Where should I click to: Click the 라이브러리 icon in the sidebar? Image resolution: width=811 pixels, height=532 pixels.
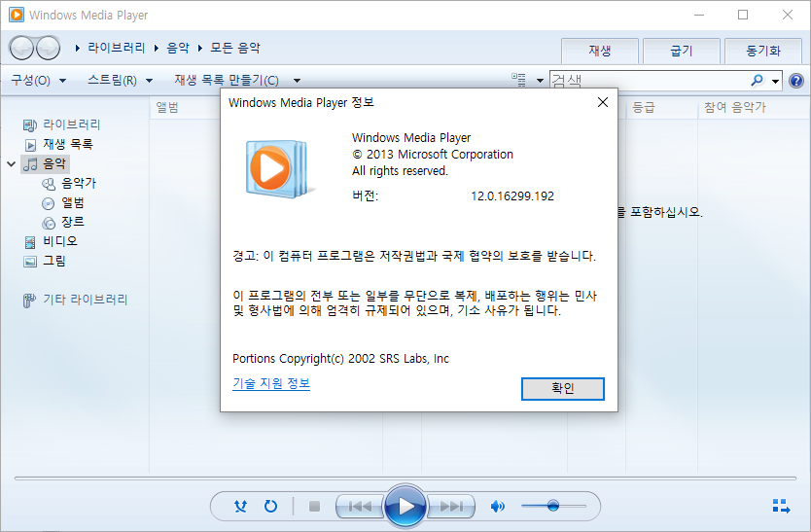click(x=30, y=124)
